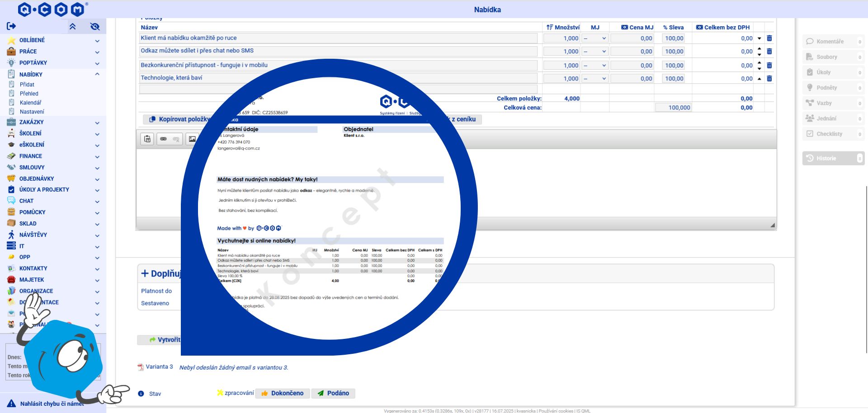Delete the 'Technologie, která baví' row with its trash icon
The height and width of the screenshot is (413, 868).
point(769,78)
